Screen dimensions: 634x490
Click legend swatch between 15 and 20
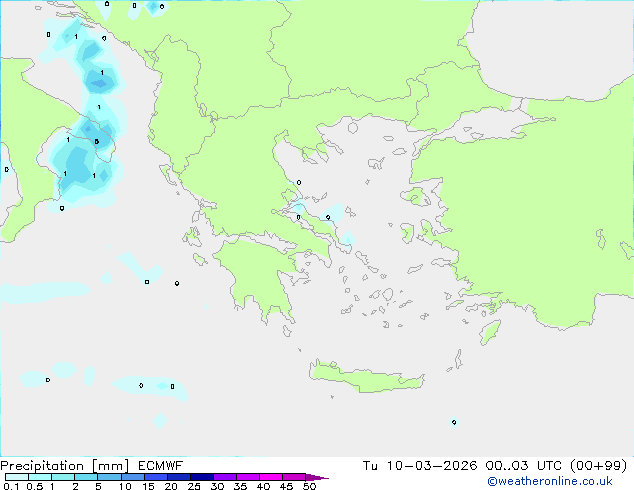point(155,477)
